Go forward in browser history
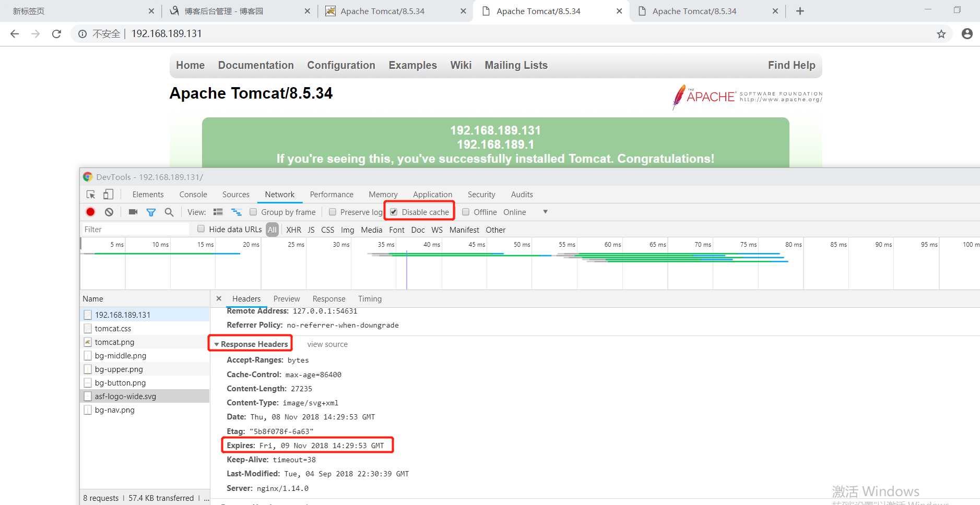The width and height of the screenshot is (980, 505). click(x=36, y=34)
